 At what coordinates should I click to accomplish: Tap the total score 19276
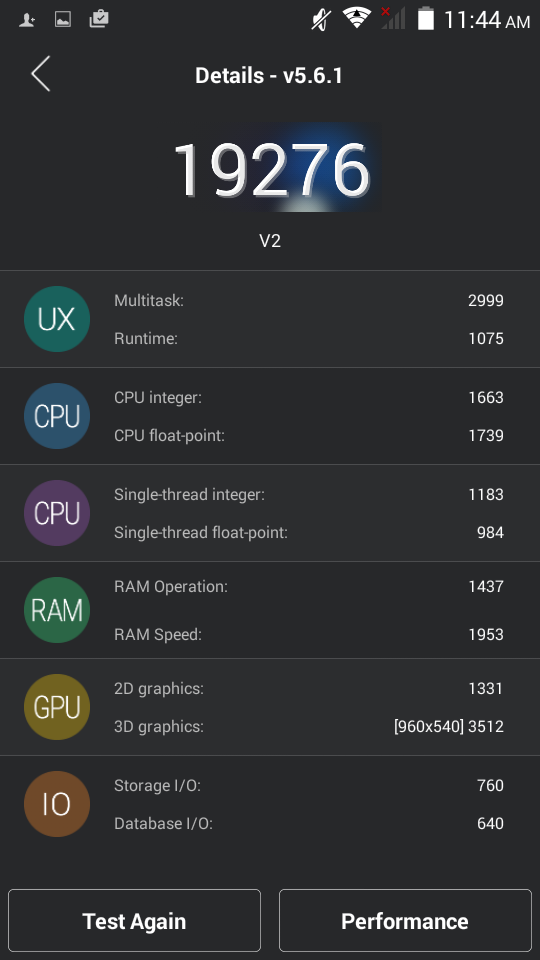pyautogui.click(x=271, y=170)
